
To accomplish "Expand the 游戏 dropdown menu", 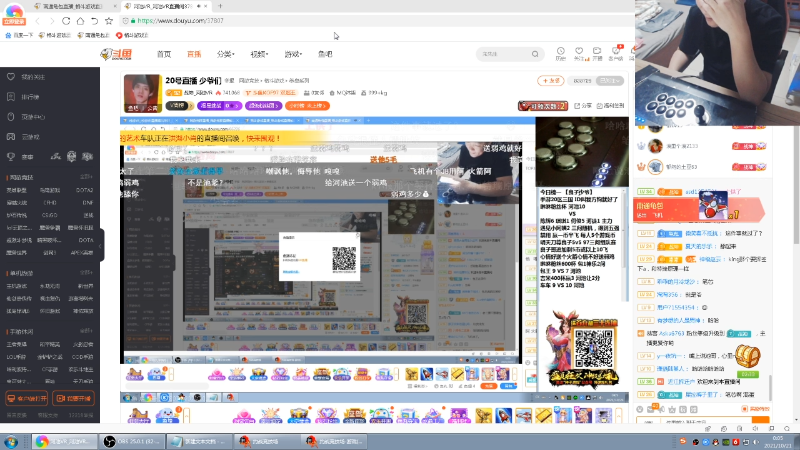I will coord(293,54).
